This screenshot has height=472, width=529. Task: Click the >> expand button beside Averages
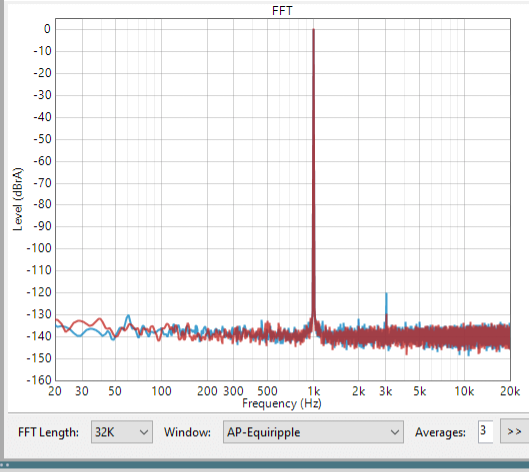pos(514,432)
